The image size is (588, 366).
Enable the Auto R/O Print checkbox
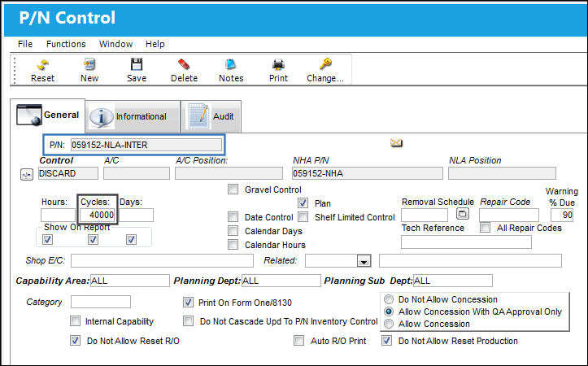point(298,341)
